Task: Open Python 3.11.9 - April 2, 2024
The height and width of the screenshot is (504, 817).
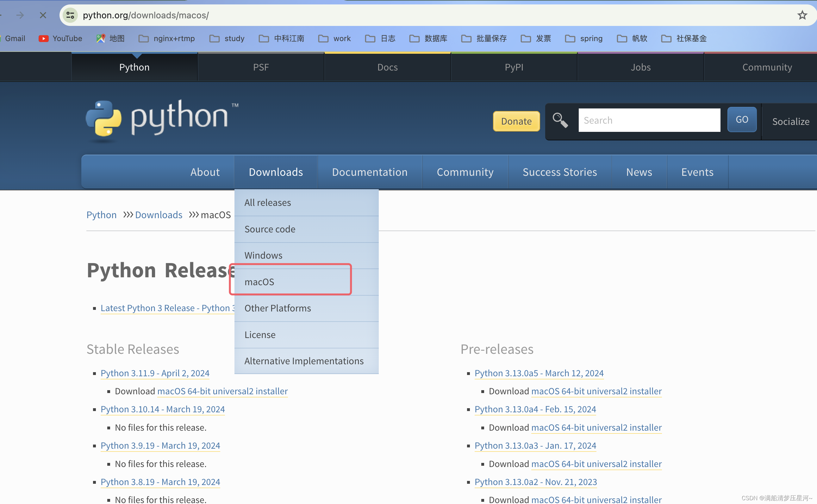Action: (x=155, y=373)
